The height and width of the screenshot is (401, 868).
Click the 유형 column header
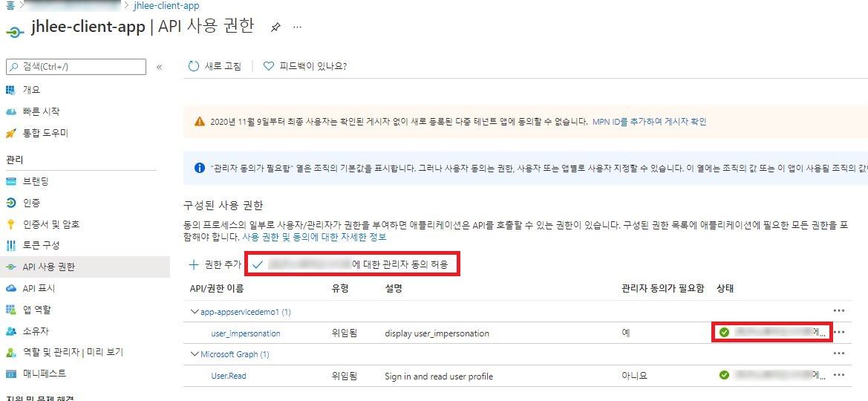[341, 289]
